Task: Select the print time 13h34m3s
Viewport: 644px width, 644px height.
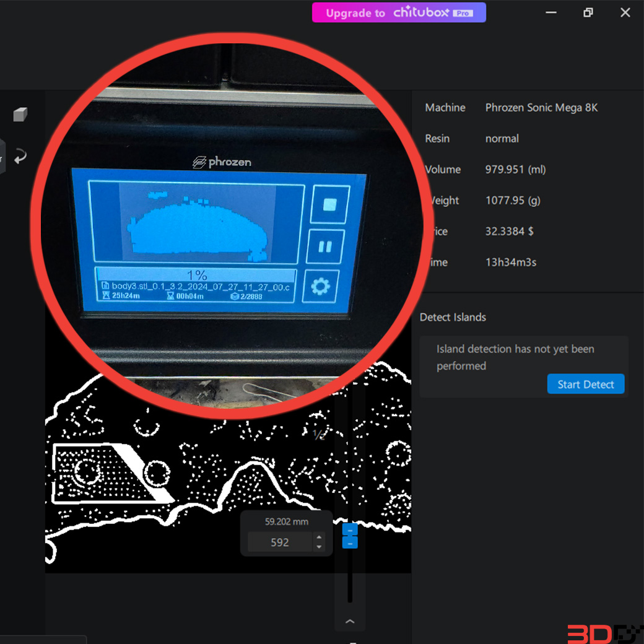Action: click(x=511, y=263)
